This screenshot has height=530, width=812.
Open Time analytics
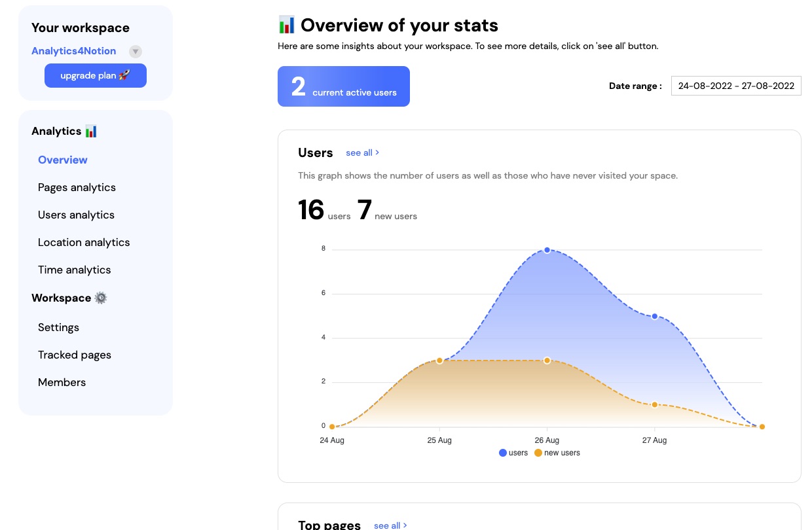(75, 270)
